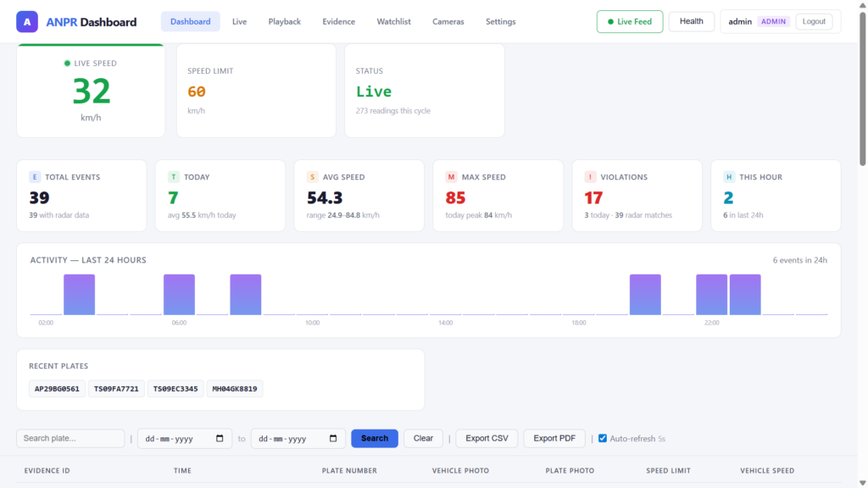The image size is (868, 488).
Task: Click the Avg Speed S badge icon
Action: (312, 177)
